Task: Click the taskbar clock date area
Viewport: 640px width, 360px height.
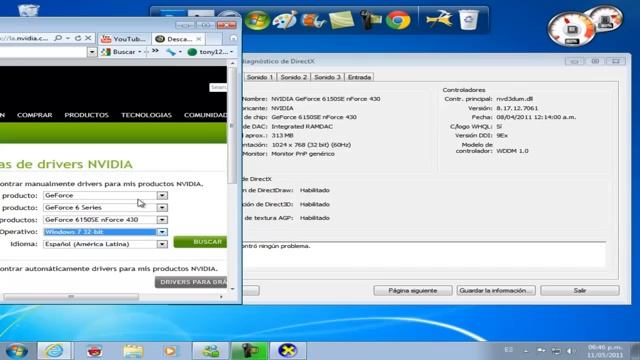Action: tap(605, 351)
